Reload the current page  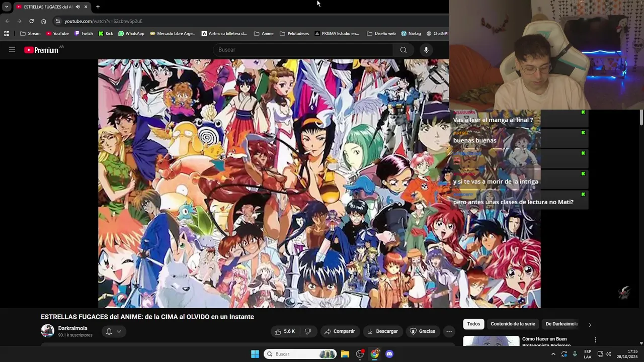(x=31, y=21)
